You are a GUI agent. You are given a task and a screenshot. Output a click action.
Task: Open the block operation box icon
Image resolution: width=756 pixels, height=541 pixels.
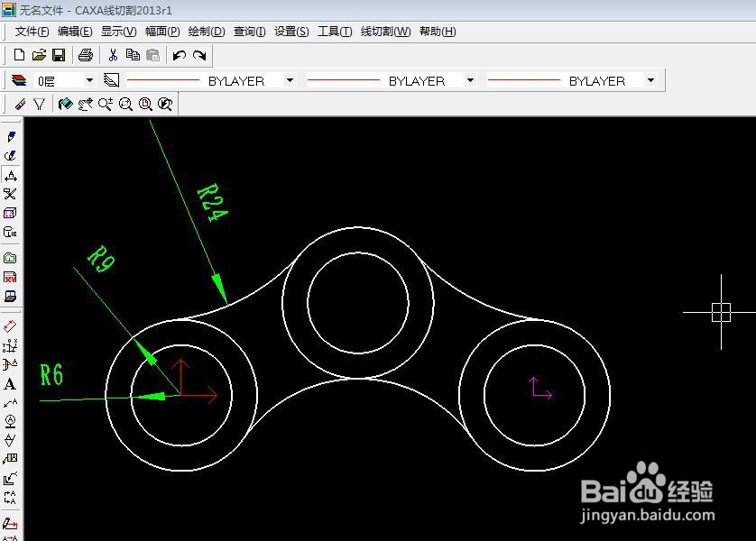coord(10,213)
